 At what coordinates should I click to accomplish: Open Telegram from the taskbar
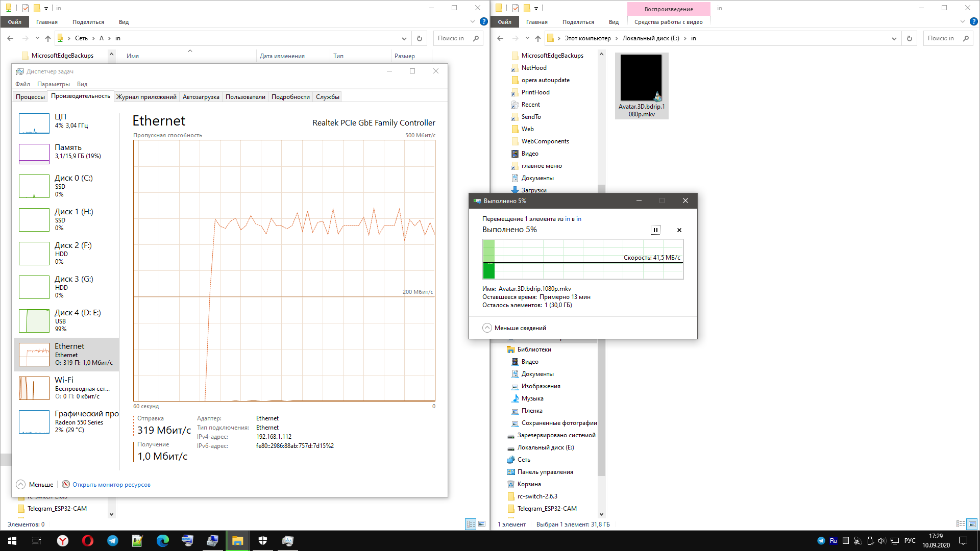(113, 541)
